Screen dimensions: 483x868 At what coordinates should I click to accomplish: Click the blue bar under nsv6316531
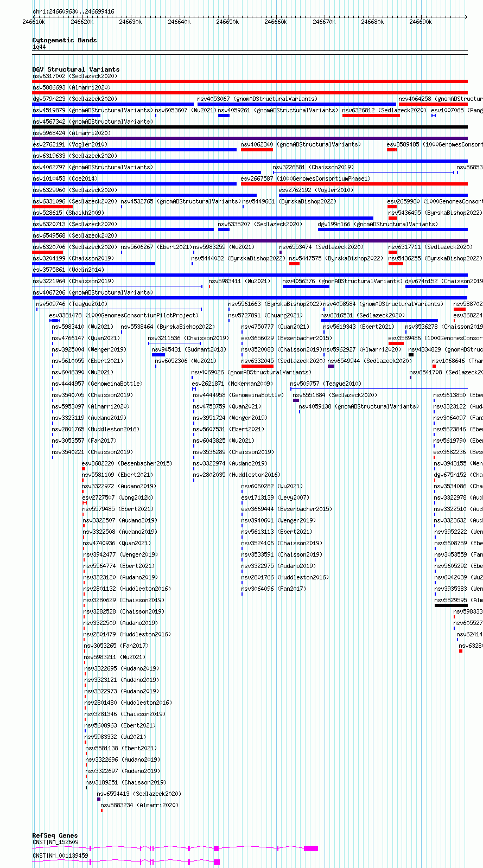pos(379,321)
